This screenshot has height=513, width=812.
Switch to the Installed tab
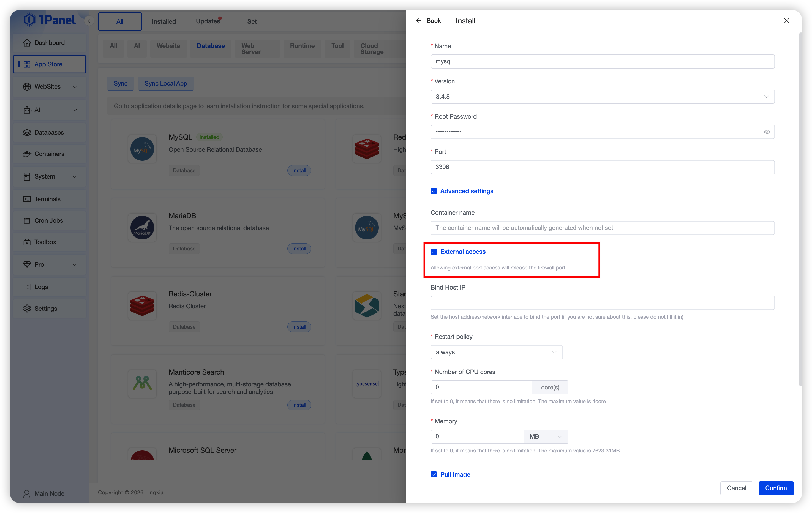point(164,21)
